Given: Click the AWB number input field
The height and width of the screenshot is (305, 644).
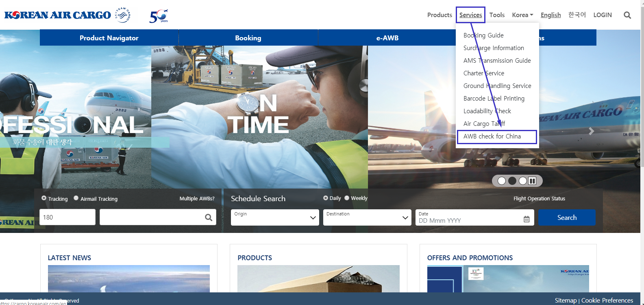Looking at the screenshot, I should [158, 217].
